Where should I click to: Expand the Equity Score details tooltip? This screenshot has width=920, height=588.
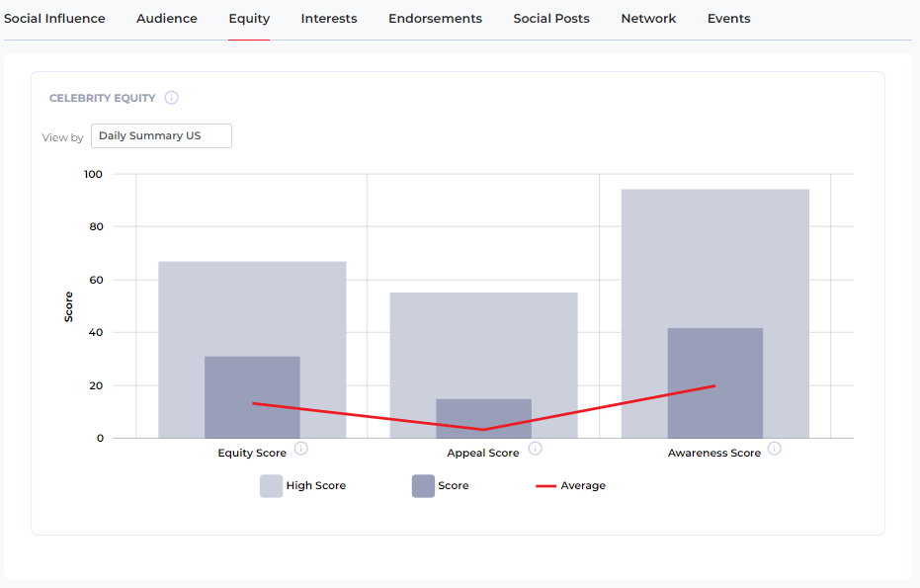click(302, 449)
